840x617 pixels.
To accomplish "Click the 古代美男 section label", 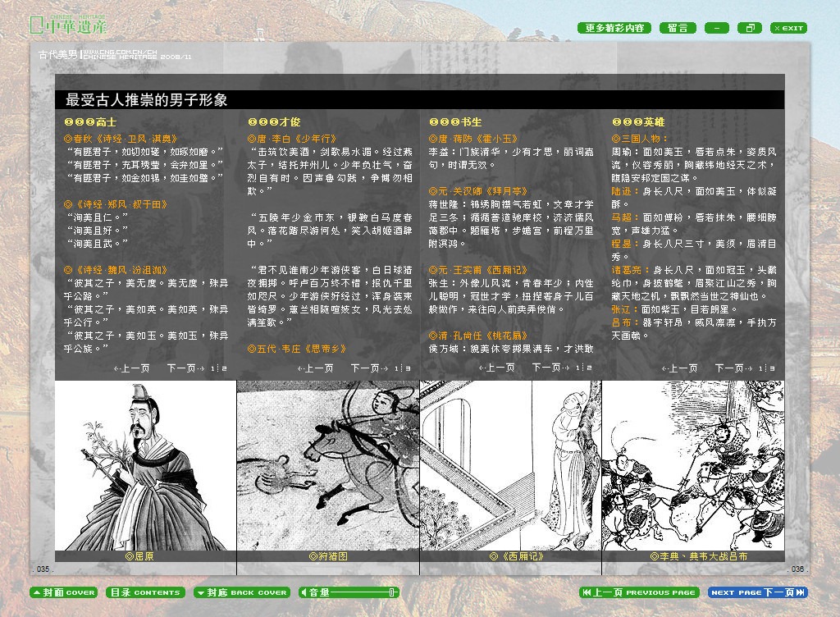I will pyautogui.click(x=58, y=54).
